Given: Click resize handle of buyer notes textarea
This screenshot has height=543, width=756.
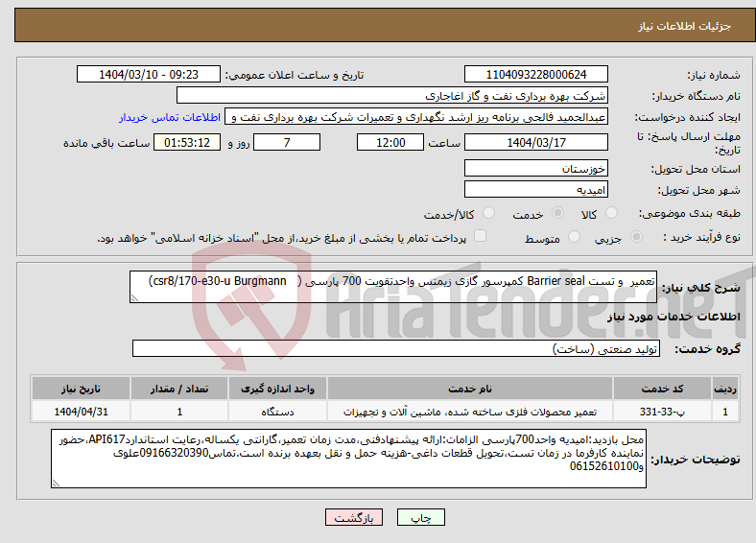Looking at the screenshot, I should (x=56, y=484).
